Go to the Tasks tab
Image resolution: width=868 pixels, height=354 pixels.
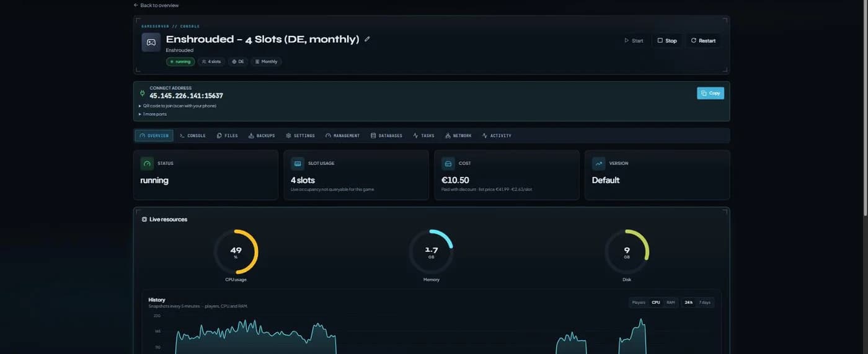coord(424,136)
